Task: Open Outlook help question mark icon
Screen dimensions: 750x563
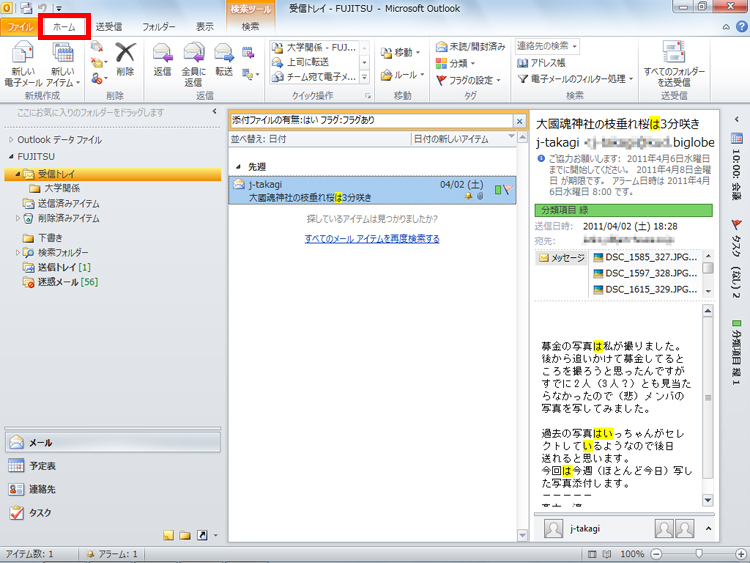Action: (x=742, y=27)
